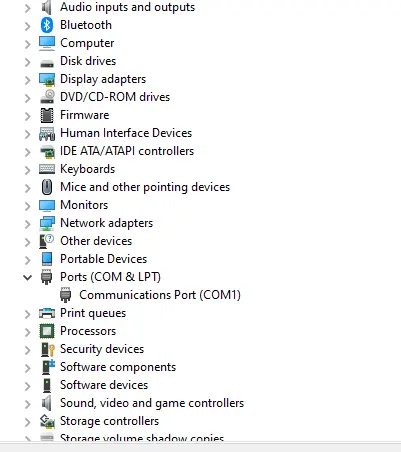Click the Firmware chip icon
Screen dimensions: 401x452
click(x=47, y=115)
